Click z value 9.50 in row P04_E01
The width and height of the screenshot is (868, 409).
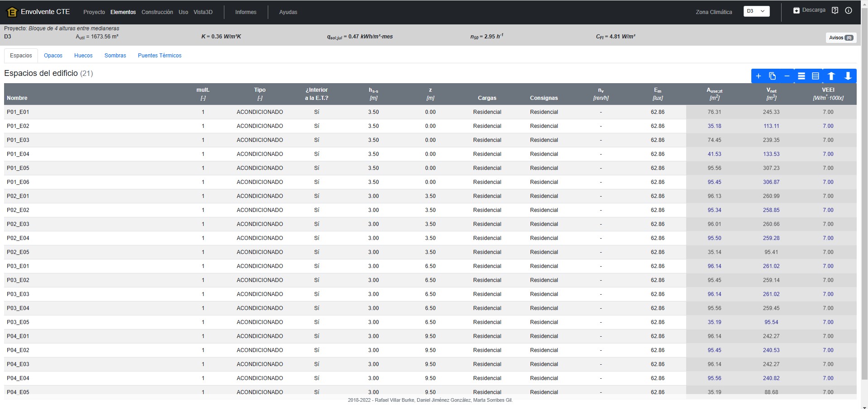[430, 336]
